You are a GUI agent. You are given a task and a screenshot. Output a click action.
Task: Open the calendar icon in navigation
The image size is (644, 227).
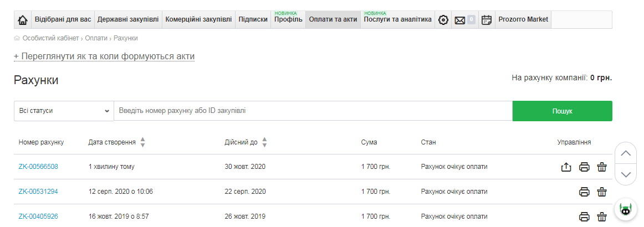486,20
